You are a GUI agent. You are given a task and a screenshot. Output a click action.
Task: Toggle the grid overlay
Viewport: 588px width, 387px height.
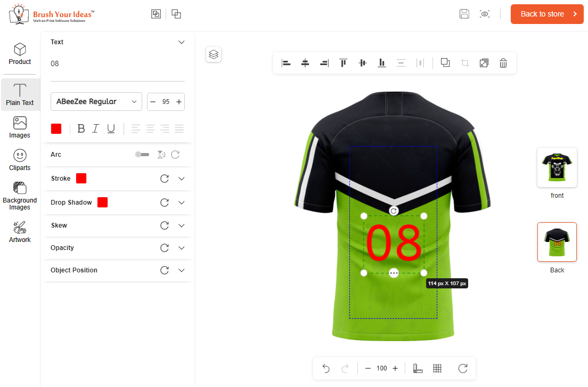[437, 368]
